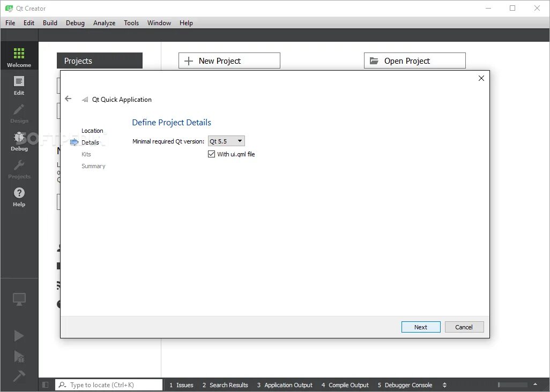The width and height of the screenshot is (550, 392).
Task: Click the Type to locate field
Action: [x=109, y=385]
